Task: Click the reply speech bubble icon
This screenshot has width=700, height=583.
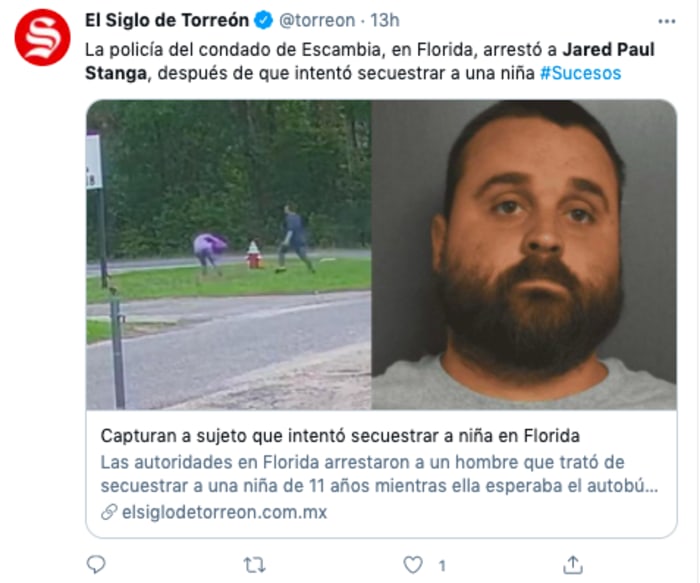Action: (96, 565)
